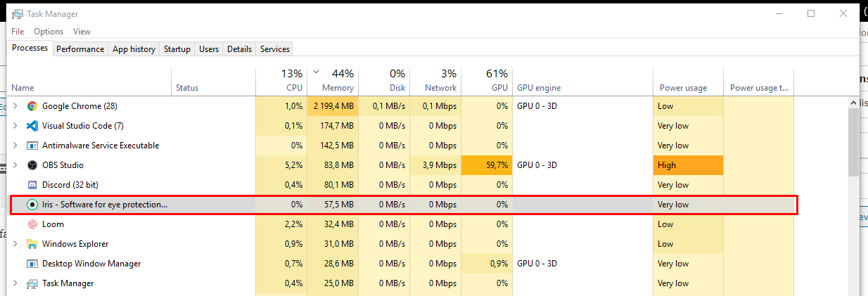This screenshot has height=296, width=868.
Task: Switch to the App history tab
Action: (x=134, y=49)
